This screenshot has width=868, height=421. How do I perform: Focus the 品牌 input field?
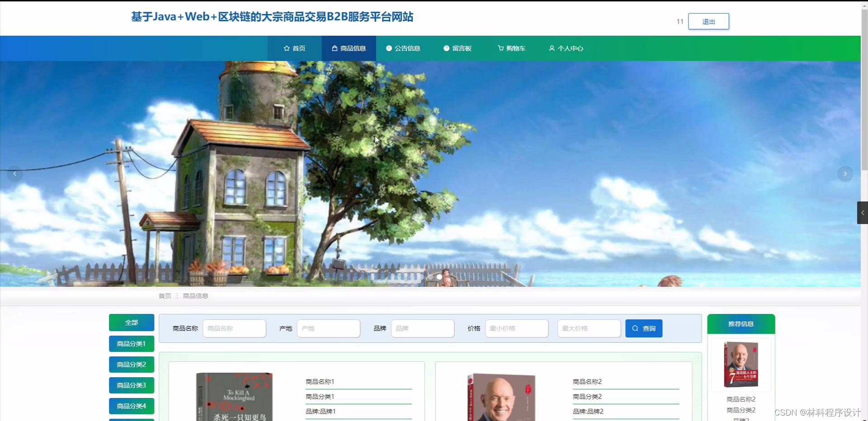click(x=423, y=328)
